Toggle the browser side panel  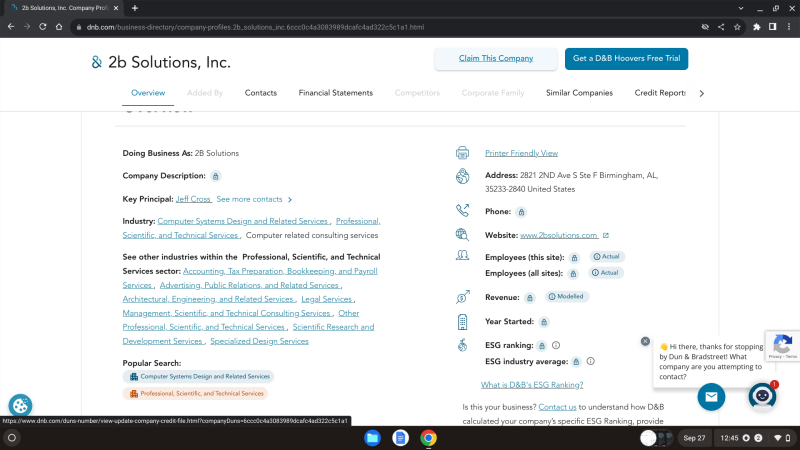tap(772, 27)
